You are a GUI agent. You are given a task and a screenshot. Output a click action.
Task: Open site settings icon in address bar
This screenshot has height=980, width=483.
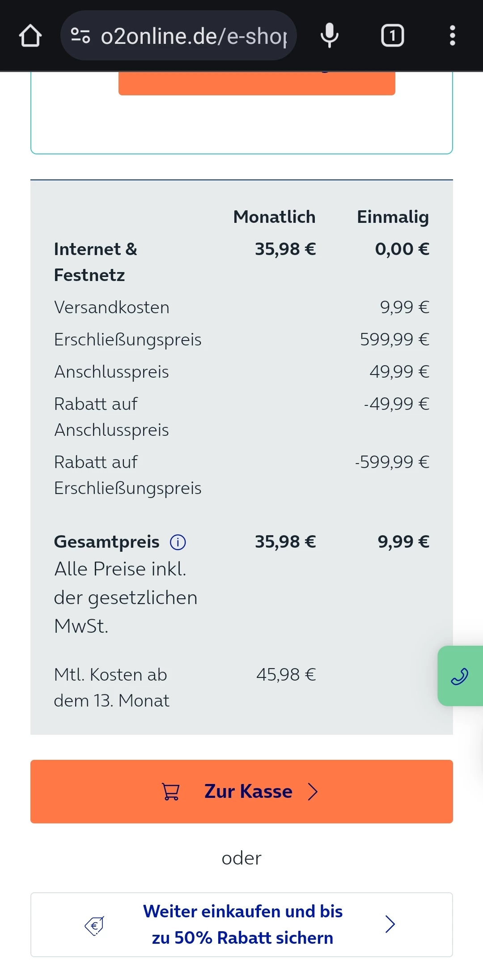80,36
